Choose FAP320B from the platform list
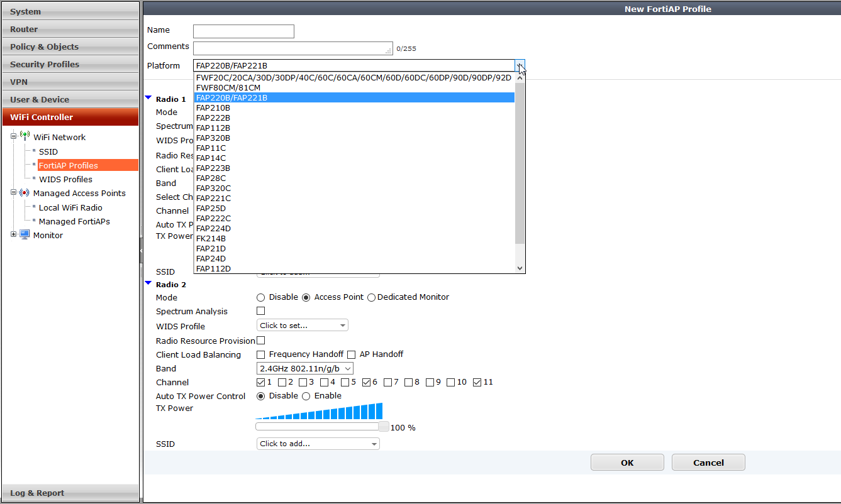 [354, 138]
